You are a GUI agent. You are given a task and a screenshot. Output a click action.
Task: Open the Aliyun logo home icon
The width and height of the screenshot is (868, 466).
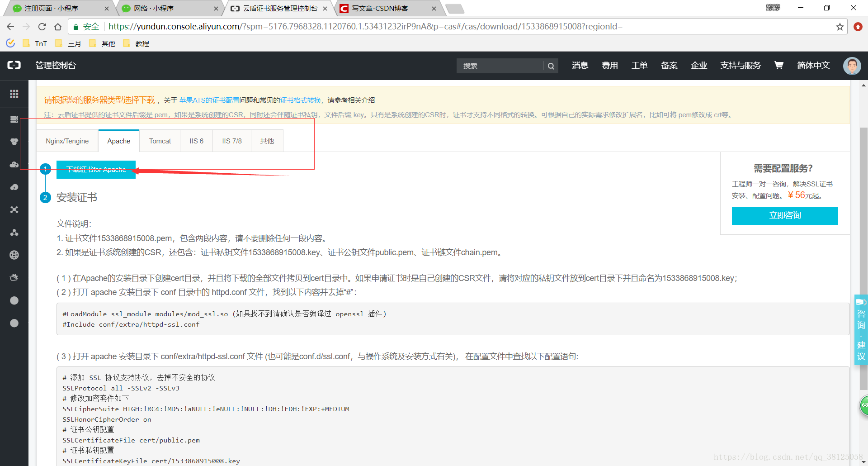(x=14, y=65)
